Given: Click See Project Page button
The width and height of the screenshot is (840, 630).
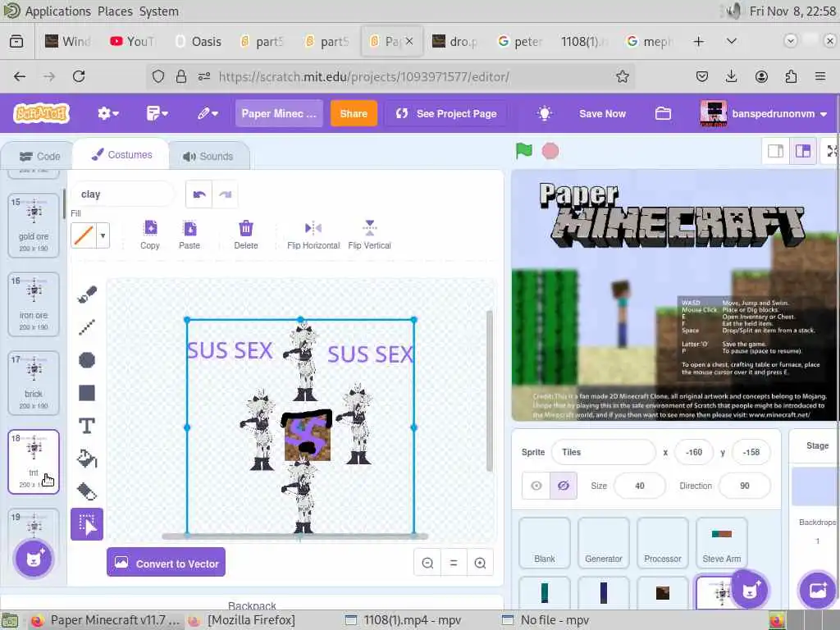Looking at the screenshot, I should (446, 113).
